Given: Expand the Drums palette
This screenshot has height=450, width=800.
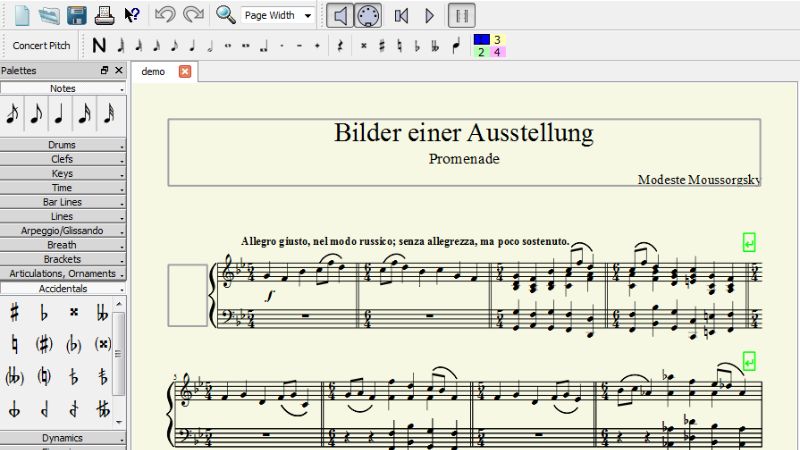Looking at the screenshot, I should (x=63, y=145).
